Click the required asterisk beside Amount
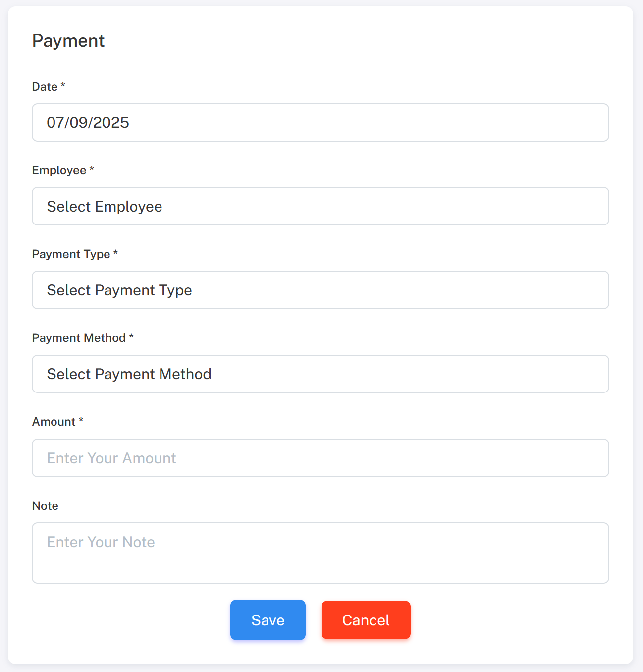The height and width of the screenshot is (672, 643). tap(81, 420)
